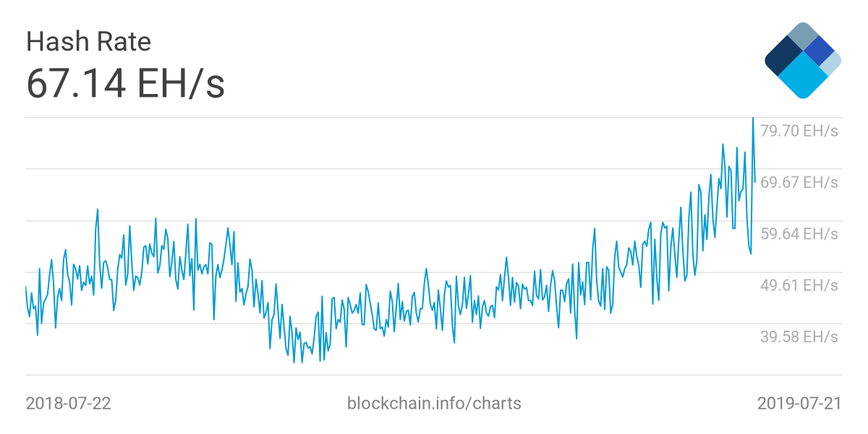
Task: Click the last data point of the line
Action: pyautogui.click(x=755, y=182)
